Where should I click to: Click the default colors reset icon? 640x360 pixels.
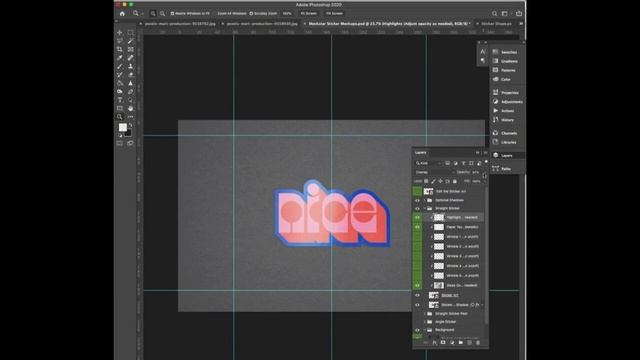(120, 136)
